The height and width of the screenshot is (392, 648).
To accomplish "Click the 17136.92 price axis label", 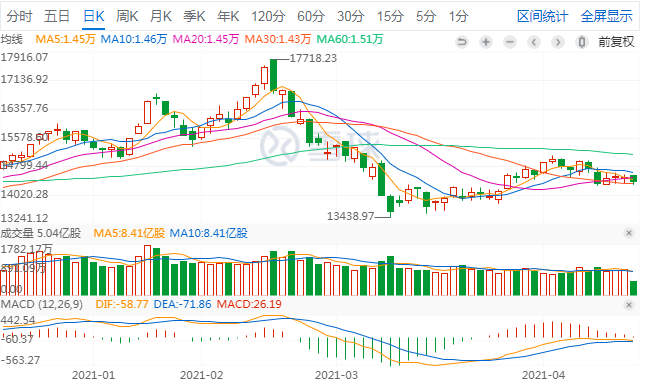I will (24, 79).
